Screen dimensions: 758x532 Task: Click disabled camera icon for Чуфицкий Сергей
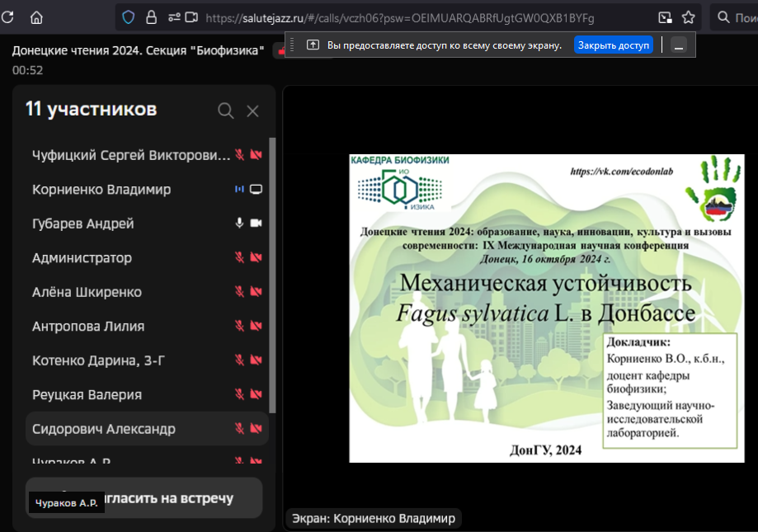[257, 154]
